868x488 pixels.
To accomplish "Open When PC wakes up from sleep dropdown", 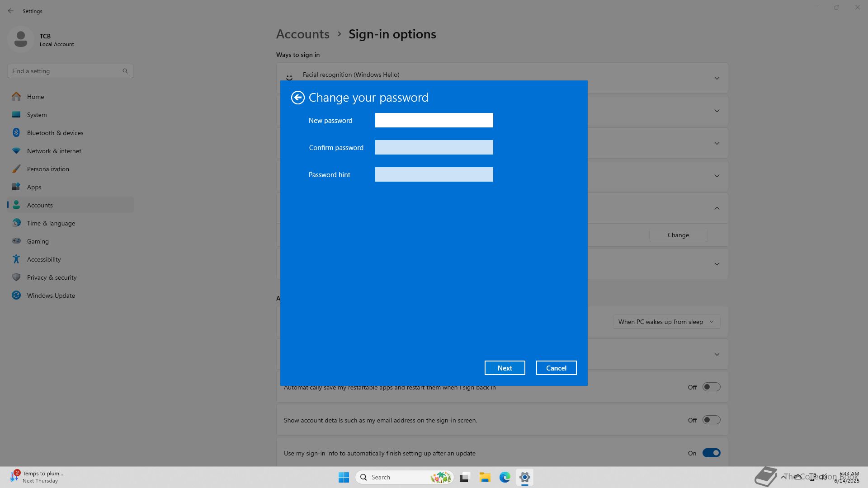I will tap(666, 322).
